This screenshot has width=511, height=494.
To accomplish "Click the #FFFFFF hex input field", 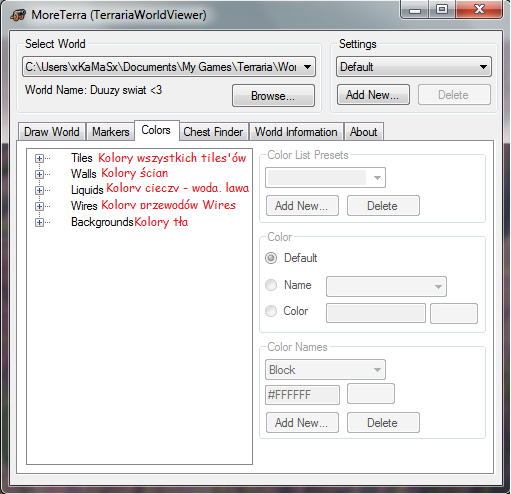I will [x=302, y=395].
